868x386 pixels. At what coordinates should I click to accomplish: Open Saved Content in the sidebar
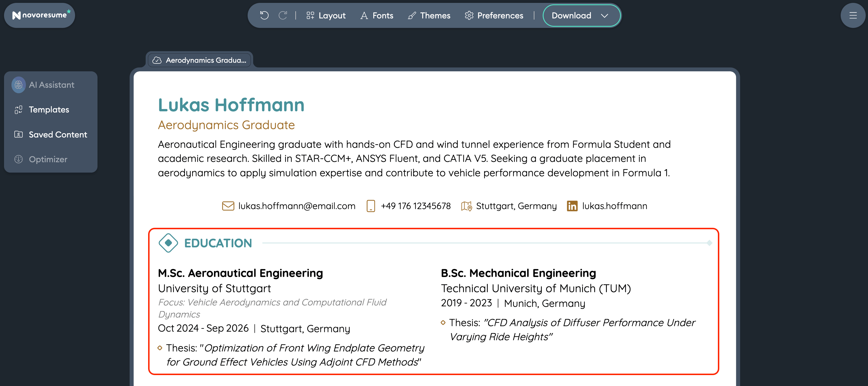click(58, 134)
